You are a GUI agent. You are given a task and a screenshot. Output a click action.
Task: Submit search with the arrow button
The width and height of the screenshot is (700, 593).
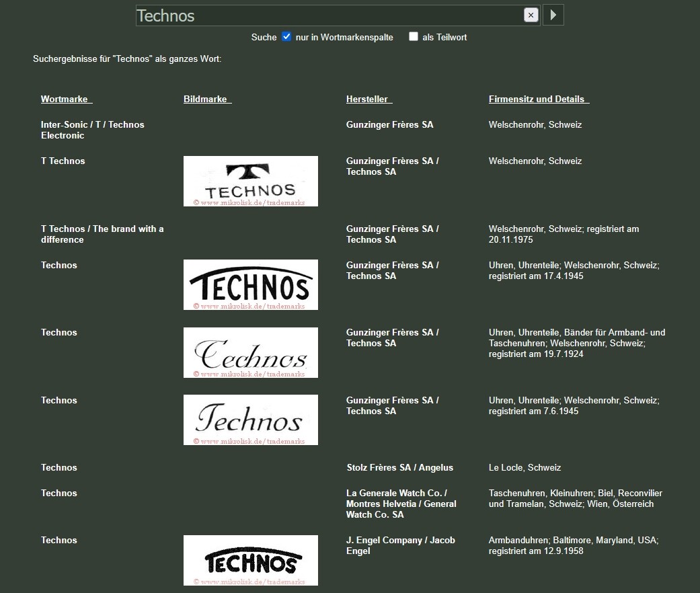tap(553, 15)
